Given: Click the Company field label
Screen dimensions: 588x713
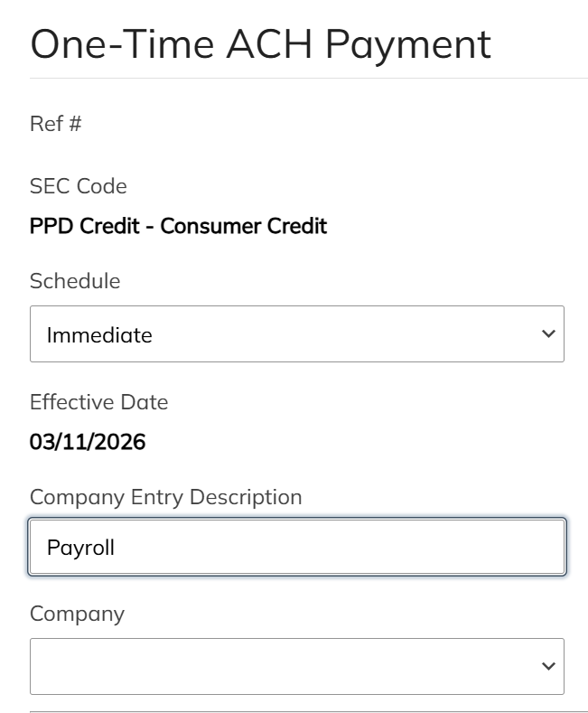Looking at the screenshot, I should click(77, 614).
